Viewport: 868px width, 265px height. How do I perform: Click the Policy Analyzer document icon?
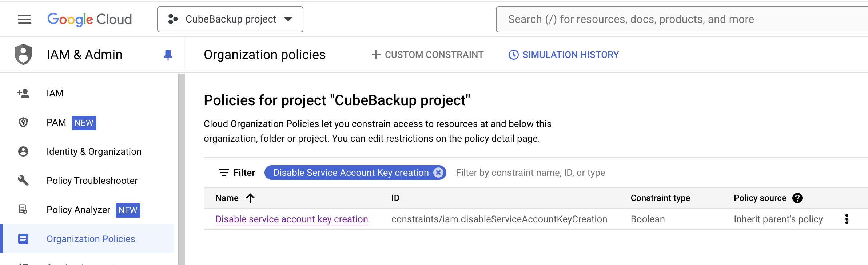click(23, 209)
